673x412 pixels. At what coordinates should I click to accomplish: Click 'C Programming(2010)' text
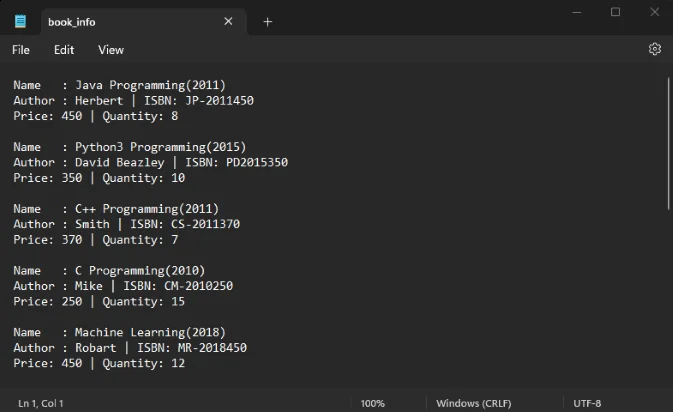(x=140, y=270)
